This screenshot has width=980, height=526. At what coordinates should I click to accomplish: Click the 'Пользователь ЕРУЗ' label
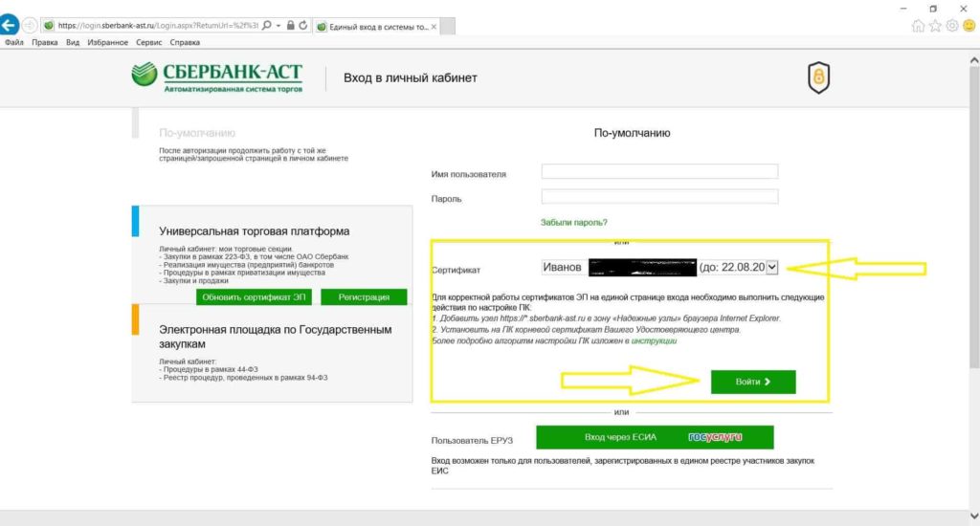[x=472, y=441]
